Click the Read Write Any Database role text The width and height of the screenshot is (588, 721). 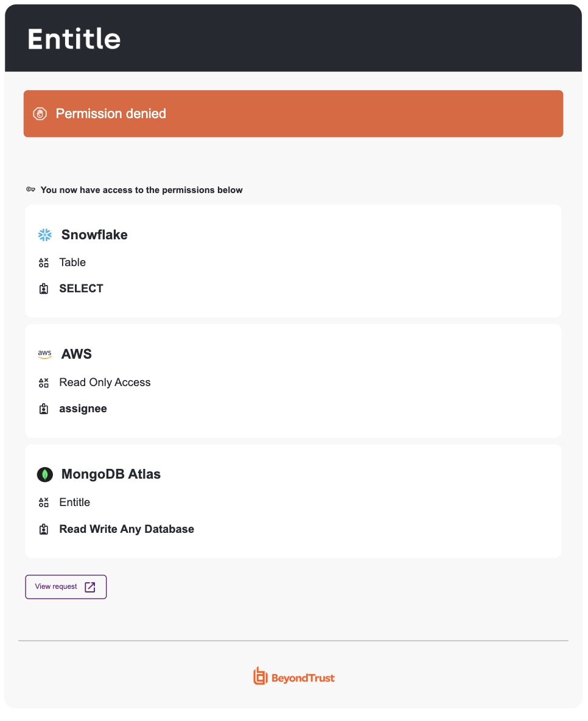click(x=127, y=529)
